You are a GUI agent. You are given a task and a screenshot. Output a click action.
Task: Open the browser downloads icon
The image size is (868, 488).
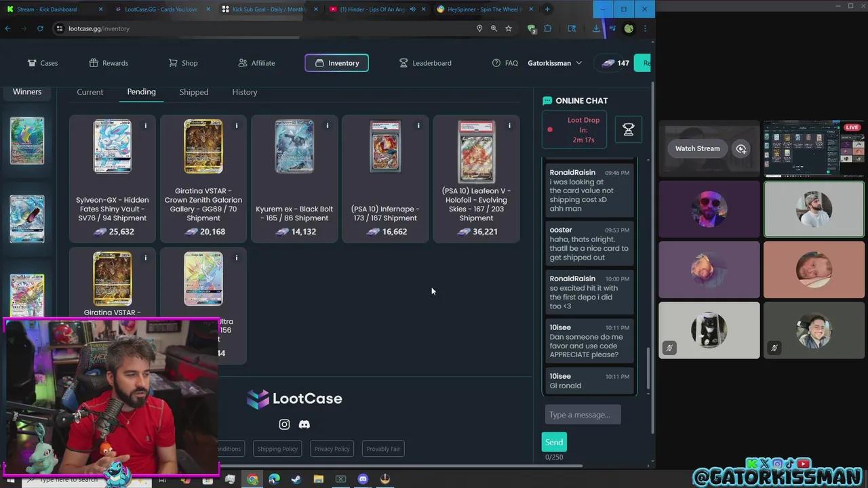(x=596, y=28)
